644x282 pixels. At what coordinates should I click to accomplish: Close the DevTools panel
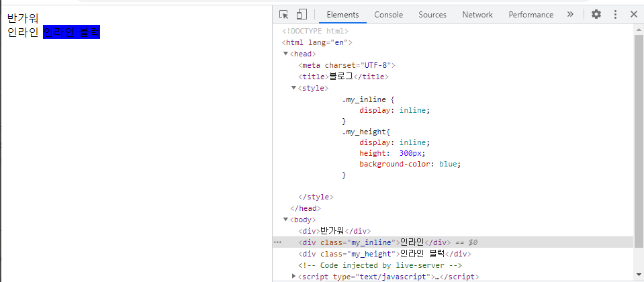click(634, 14)
